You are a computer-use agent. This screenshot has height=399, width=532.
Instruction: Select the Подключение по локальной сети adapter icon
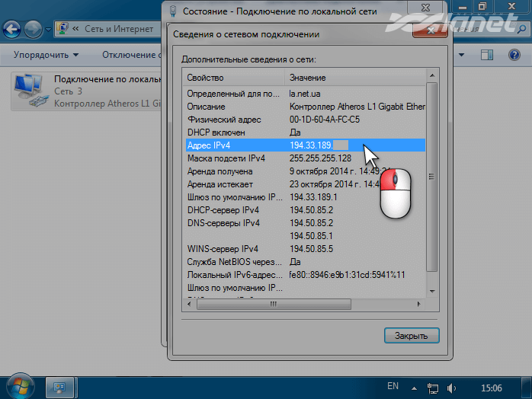pos(30,91)
